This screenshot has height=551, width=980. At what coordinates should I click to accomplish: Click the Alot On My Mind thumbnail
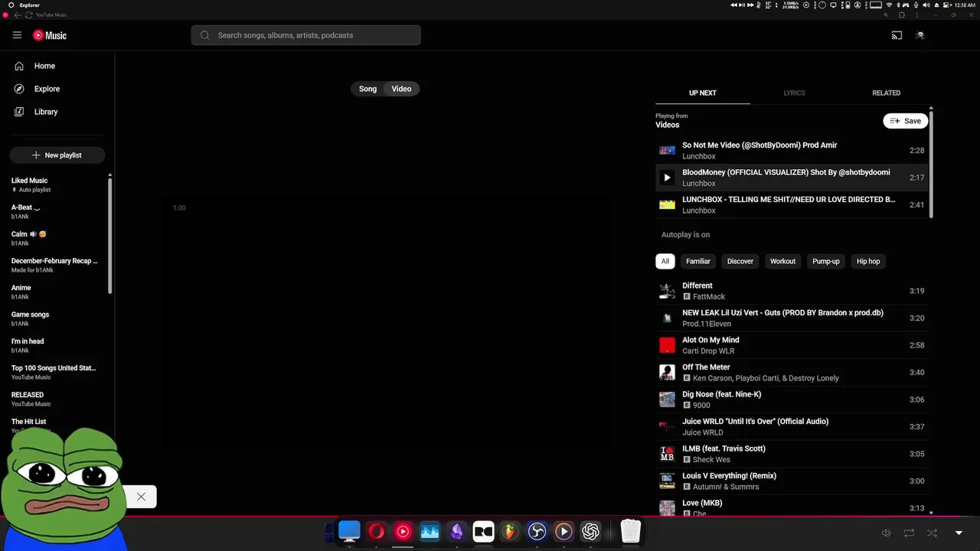[667, 345]
